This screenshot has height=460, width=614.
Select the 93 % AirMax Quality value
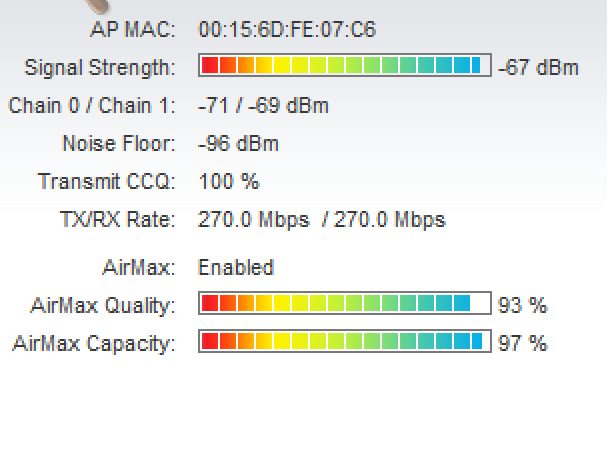coord(523,306)
